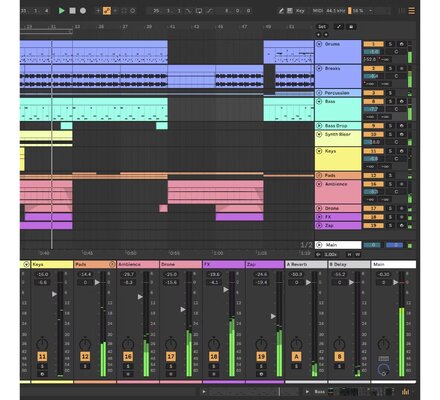Solo the Percussion track
This screenshot has width=440, height=400.
(390, 93)
